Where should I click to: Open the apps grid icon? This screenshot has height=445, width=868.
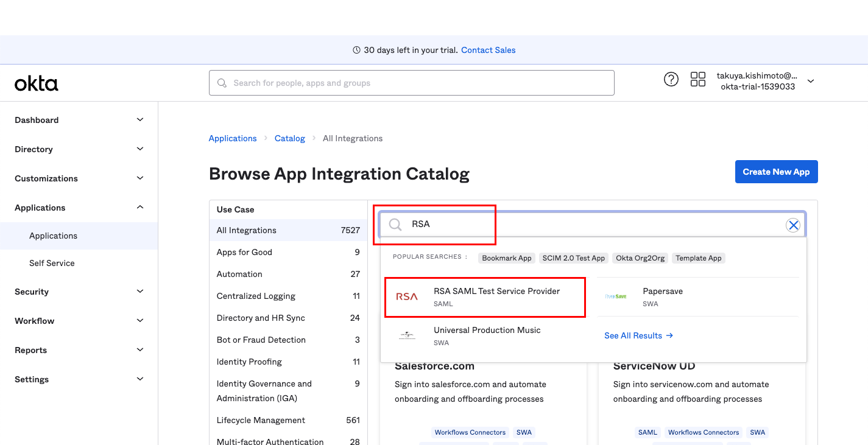click(x=697, y=79)
